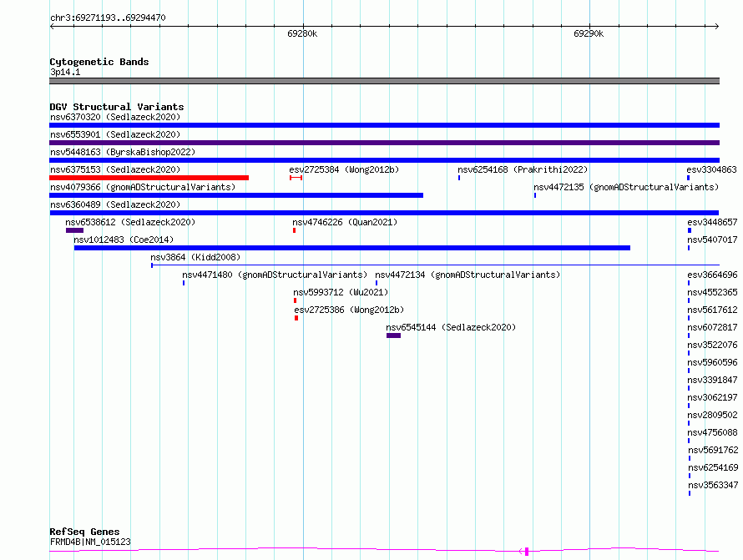The image size is (743, 560).
Task: Click the nsv4079366 (gnomADStructuralVariants) label
Action: pyautogui.click(x=143, y=187)
